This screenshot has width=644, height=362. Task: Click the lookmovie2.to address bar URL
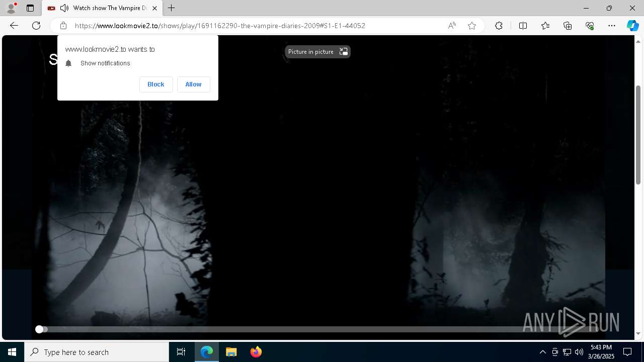pyautogui.click(x=220, y=26)
